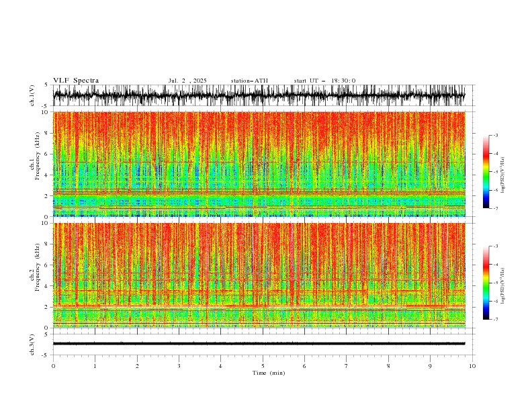
Task: Click the ch.1 PSD color bar
Action: 486,172
